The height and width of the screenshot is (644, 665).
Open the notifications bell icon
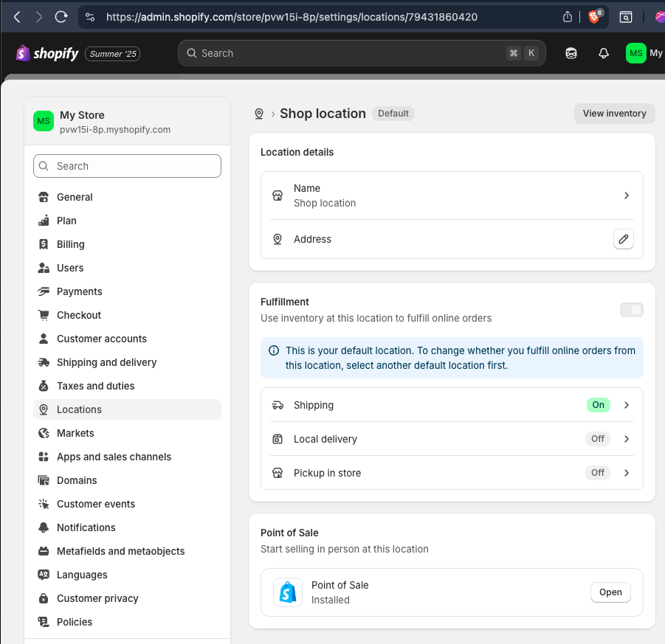[x=603, y=53]
